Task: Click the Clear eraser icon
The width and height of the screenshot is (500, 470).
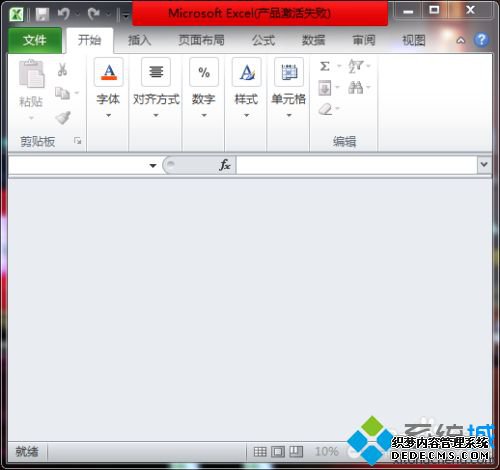Action: tap(325, 109)
